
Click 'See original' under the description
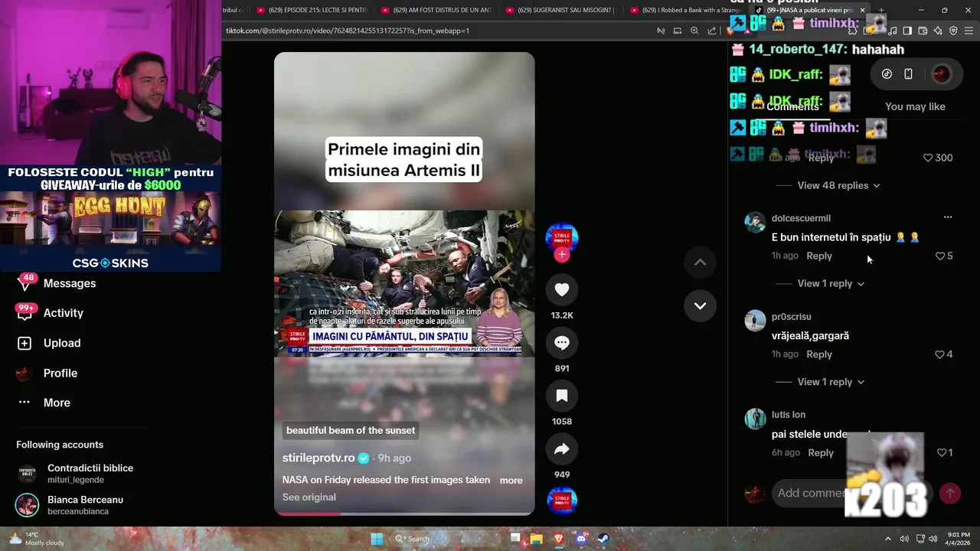[309, 497]
